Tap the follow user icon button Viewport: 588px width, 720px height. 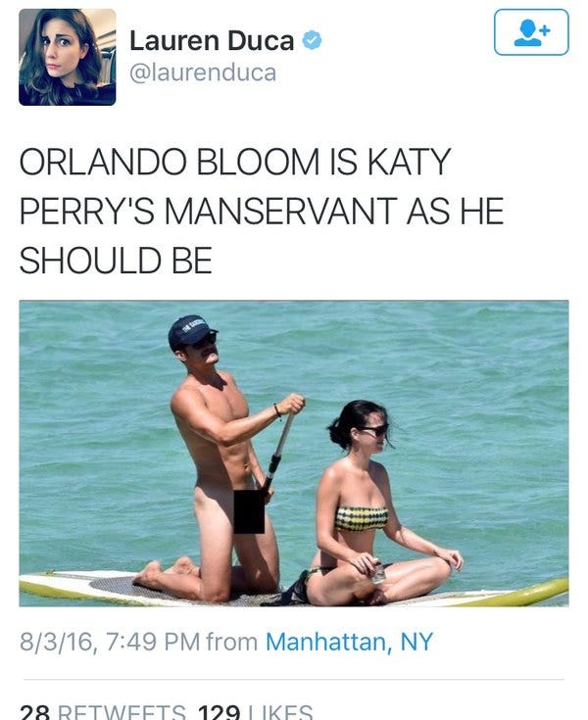tap(531, 32)
